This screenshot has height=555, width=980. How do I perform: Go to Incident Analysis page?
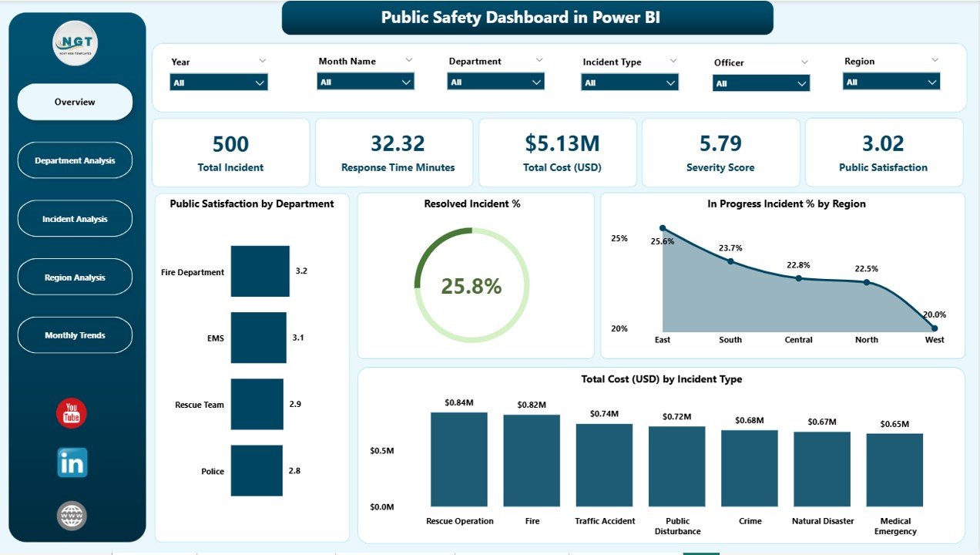pos(75,219)
